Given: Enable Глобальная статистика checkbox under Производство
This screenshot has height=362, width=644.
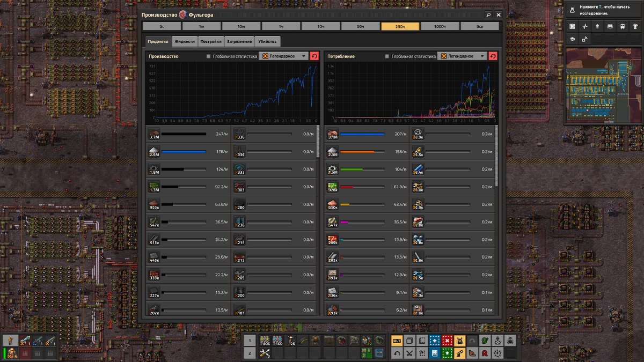Looking at the screenshot, I should (209, 56).
